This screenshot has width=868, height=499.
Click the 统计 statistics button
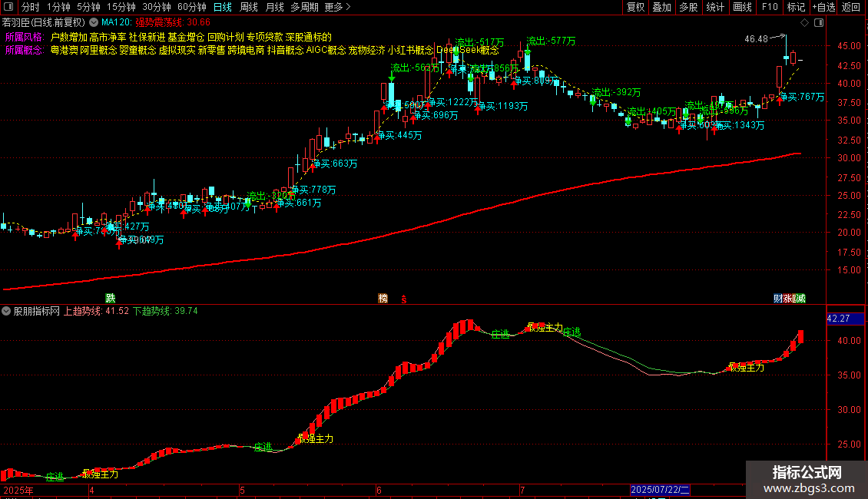point(715,7)
